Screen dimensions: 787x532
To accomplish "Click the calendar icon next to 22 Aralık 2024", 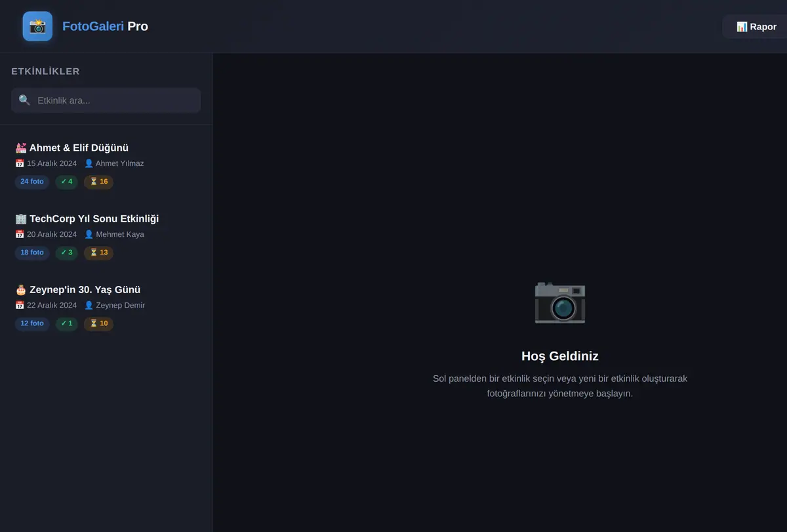I will tap(20, 305).
